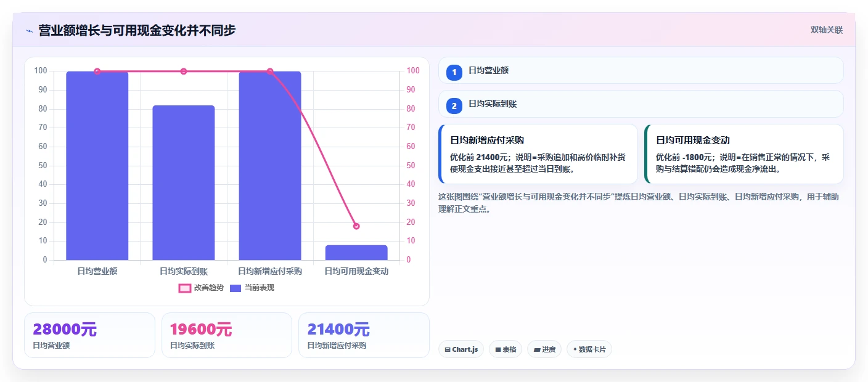The width and height of the screenshot is (868, 382).
Task: Click the chart summary paragraph beginning 这张图围绕
Action: pos(638,203)
